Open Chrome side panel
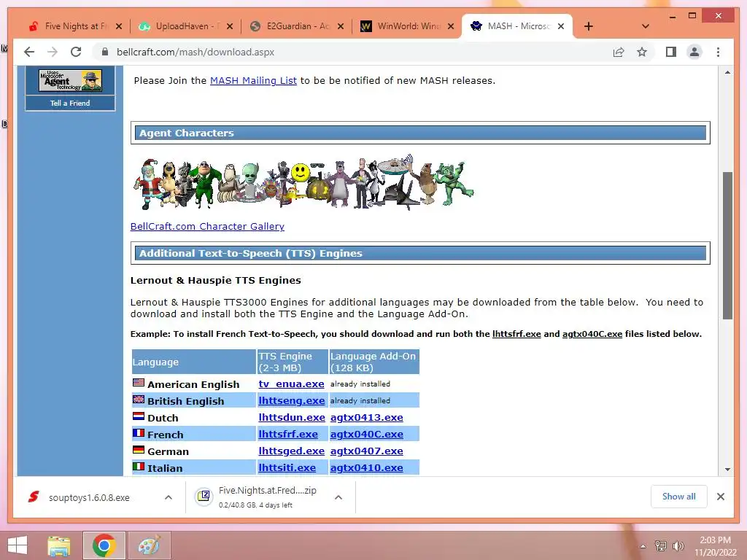The image size is (747, 560). pyautogui.click(x=671, y=52)
